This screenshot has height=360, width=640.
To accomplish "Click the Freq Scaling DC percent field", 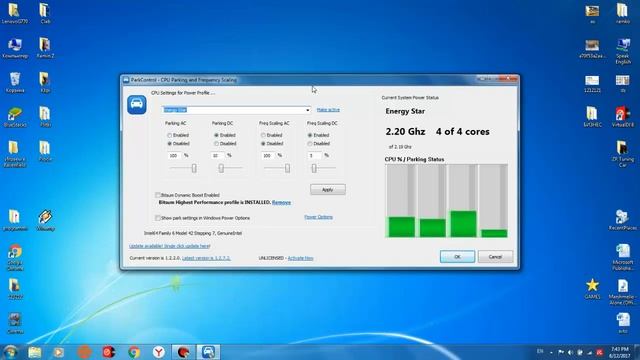I will pos(315,156).
